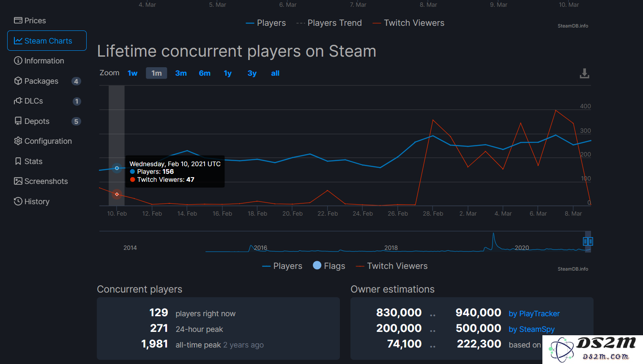Viewport: 643px width, 364px height.
Task: Open the History tab
Action: coord(47,201)
